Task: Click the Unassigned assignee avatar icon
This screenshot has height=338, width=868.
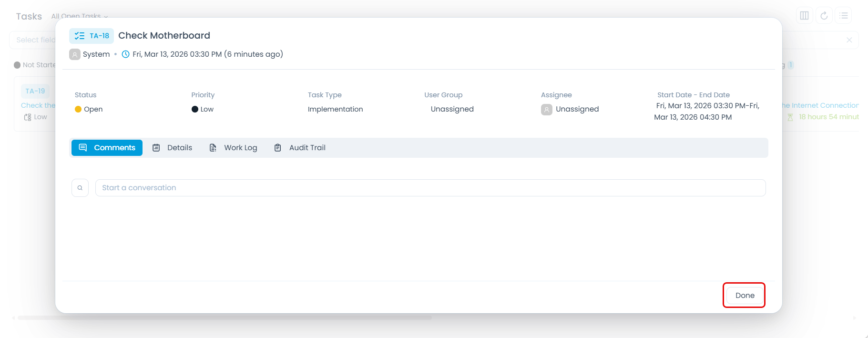Action: click(547, 110)
